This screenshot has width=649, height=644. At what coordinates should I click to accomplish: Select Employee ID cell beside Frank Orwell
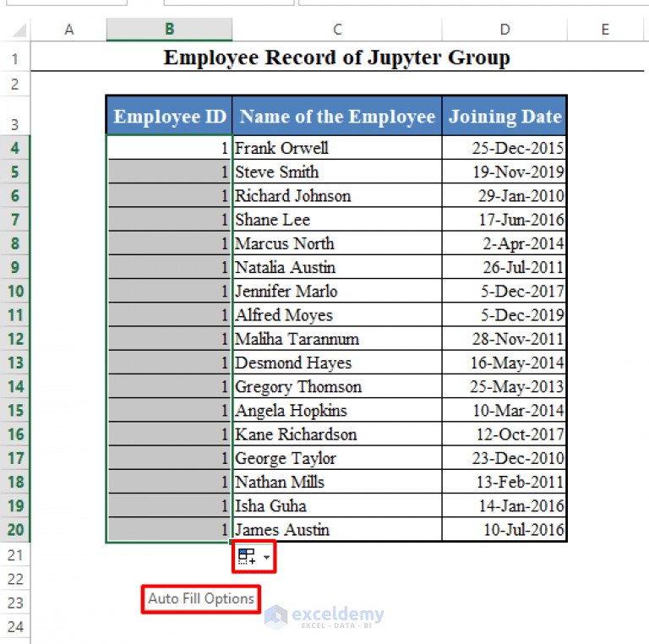[169, 148]
